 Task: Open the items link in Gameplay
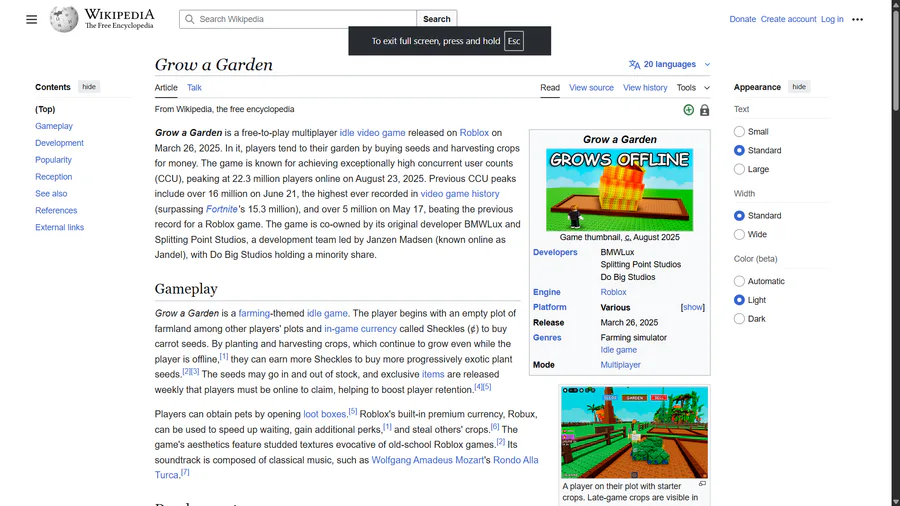click(x=433, y=375)
